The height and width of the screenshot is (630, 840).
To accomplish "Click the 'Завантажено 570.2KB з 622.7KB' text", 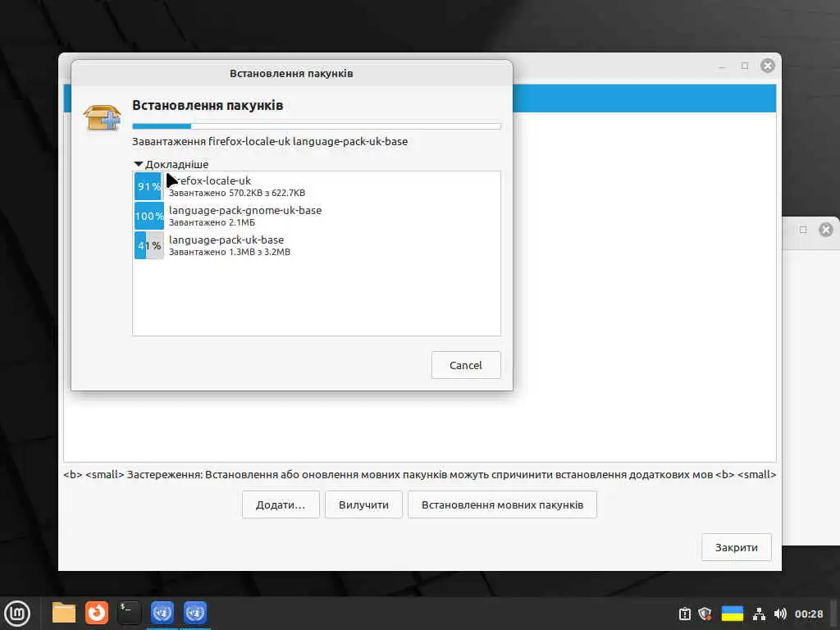I will 237,193.
